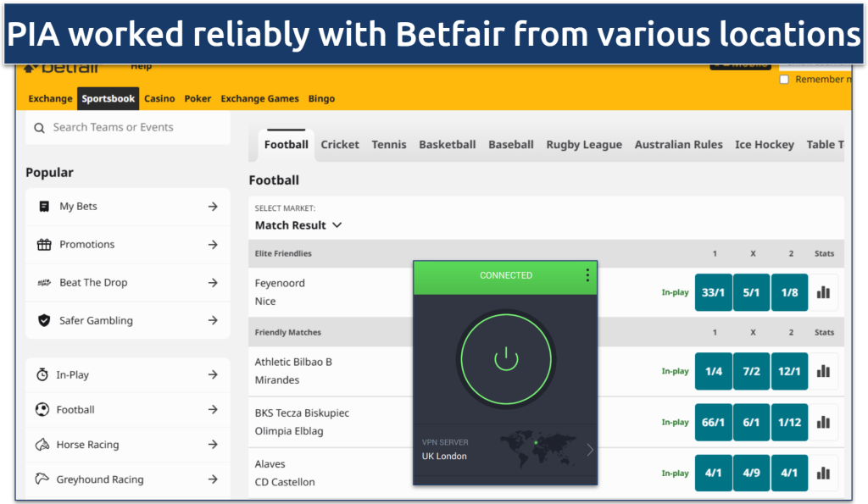
Task: Click the PIA CONNECTED status bar
Action: click(x=505, y=277)
